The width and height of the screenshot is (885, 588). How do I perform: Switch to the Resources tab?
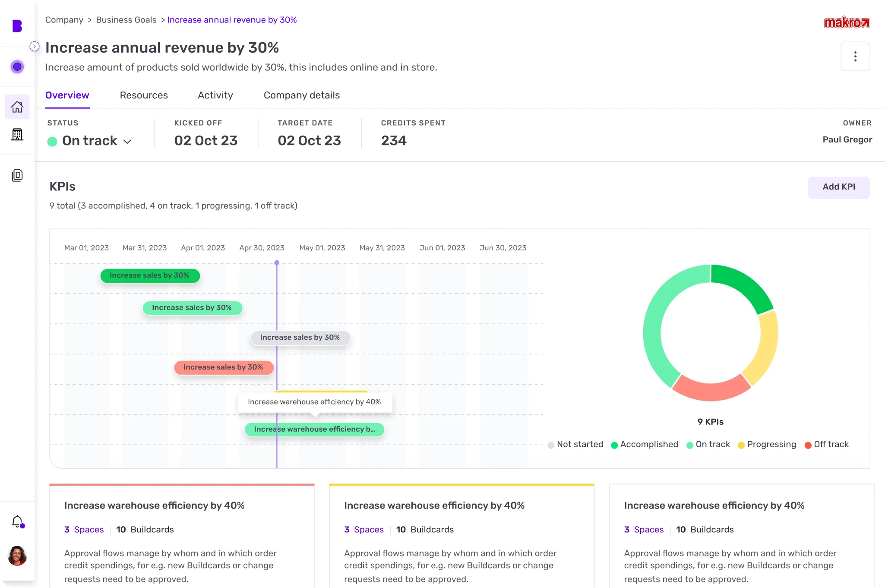pyautogui.click(x=144, y=95)
